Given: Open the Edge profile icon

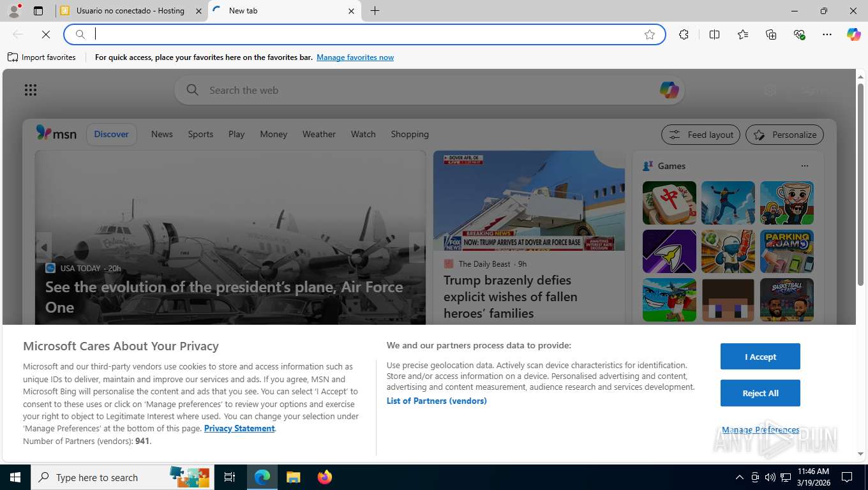Looking at the screenshot, I should pyautogui.click(x=13, y=11).
